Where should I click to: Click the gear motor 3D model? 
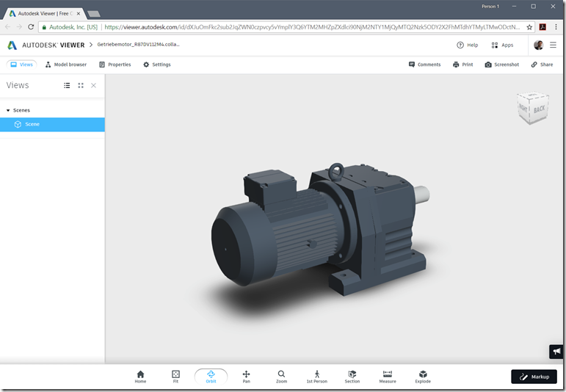[x=319, y=230]
